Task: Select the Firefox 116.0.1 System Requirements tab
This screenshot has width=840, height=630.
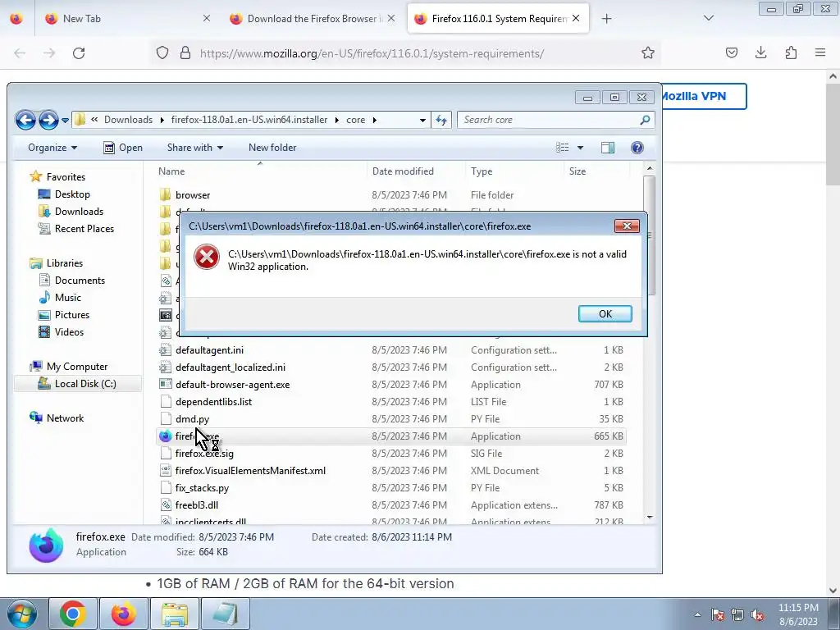Action: pos(498,19)
